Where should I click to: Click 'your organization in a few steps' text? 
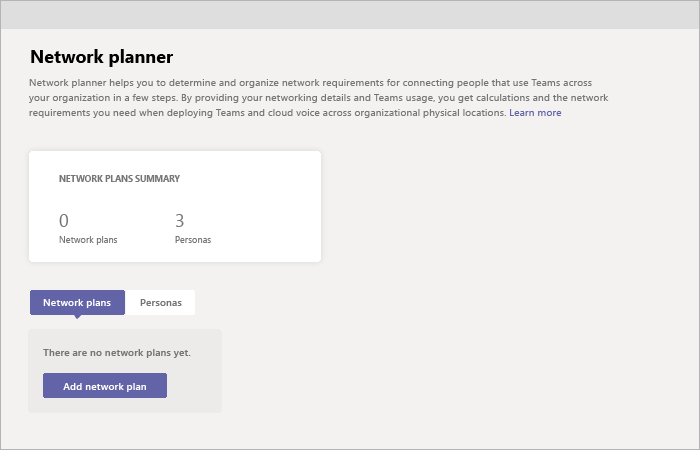click(x=110, y=98)
